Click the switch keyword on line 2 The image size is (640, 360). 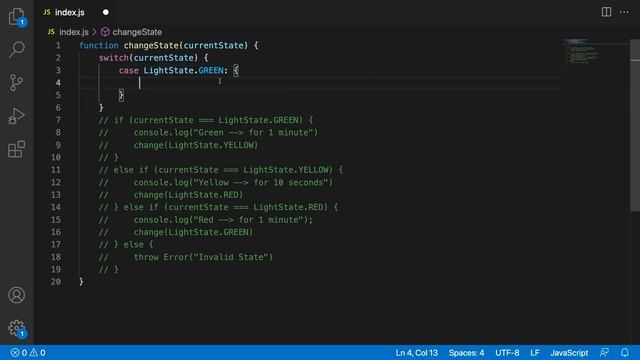click(113, 58)
